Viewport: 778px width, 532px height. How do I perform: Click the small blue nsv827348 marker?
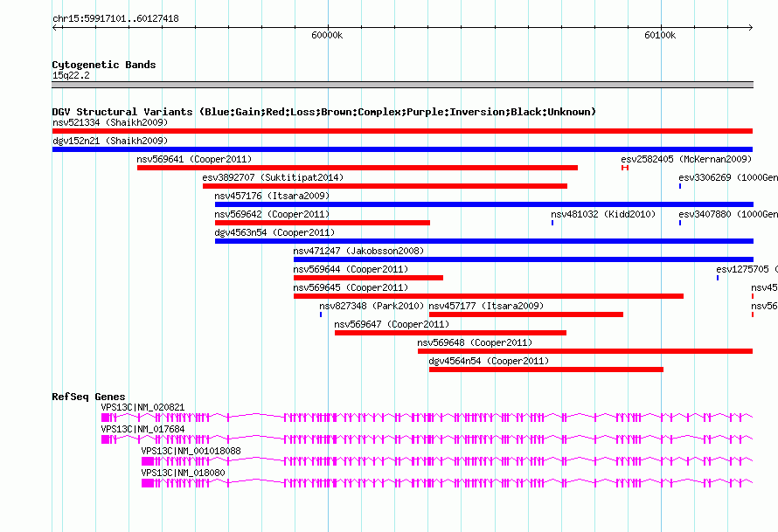[x=321, y=314]
